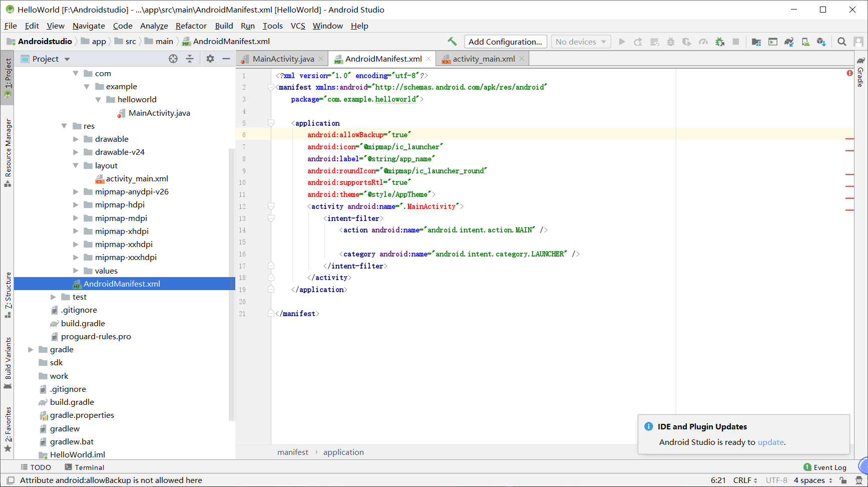Image resolution: width=868 pixels, height=487 pixels.
Task: Collapse the application tag fold marker at line 5
Action: (x=271, y=123)
